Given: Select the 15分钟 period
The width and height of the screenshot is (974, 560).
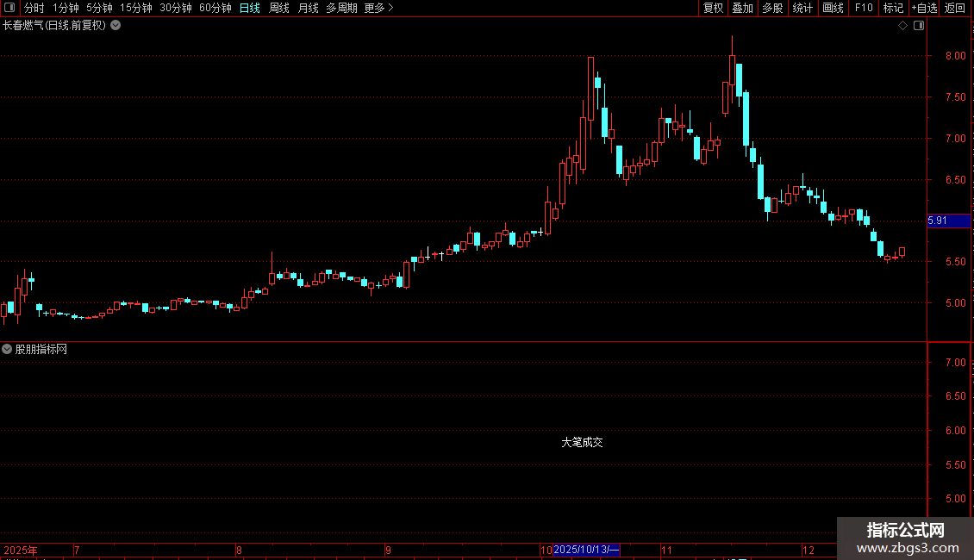Looking at the screenshot, I should 136,8.
